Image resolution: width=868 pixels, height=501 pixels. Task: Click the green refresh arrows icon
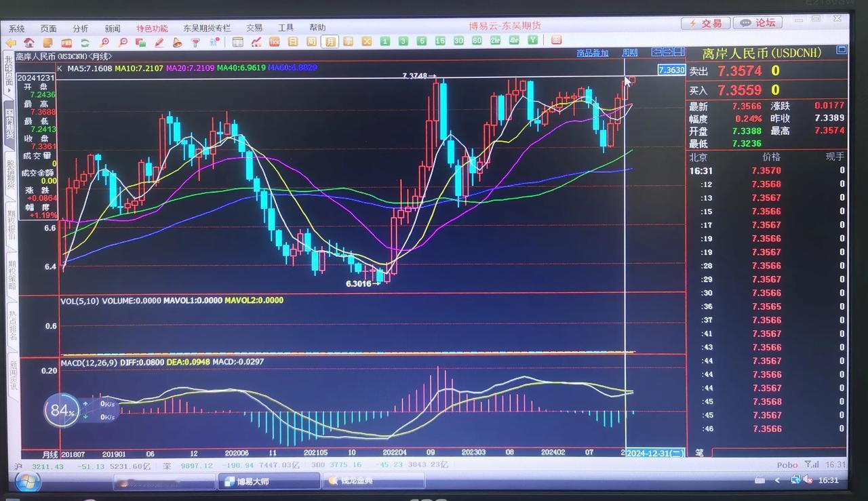pyautogui.click(x=85, y=42)
